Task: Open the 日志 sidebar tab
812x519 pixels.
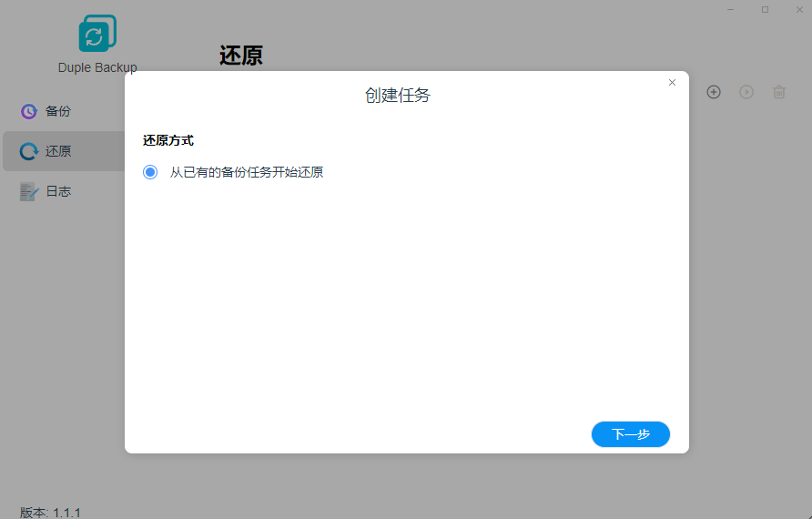Action: [58, 191]
